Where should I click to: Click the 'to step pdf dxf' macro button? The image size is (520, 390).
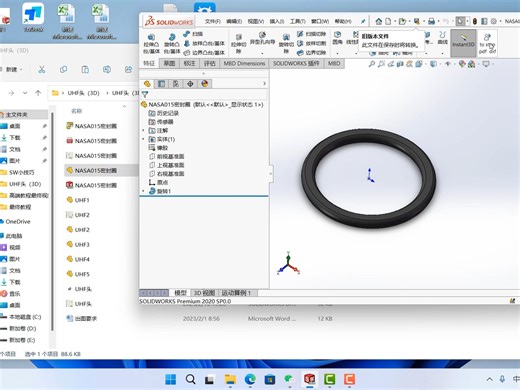tap(487, 44)
